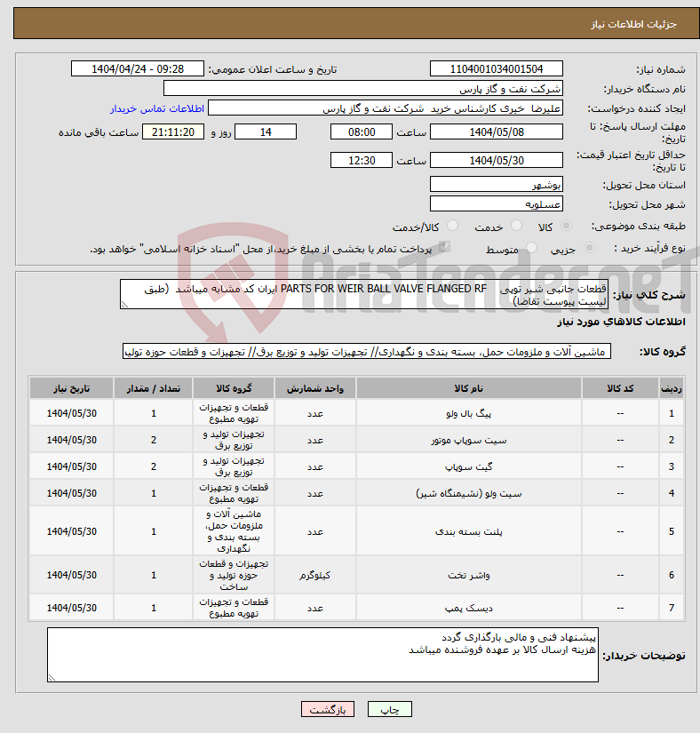
Task: Click unit کیلوگرم in row 6
Action: (315, 575)
